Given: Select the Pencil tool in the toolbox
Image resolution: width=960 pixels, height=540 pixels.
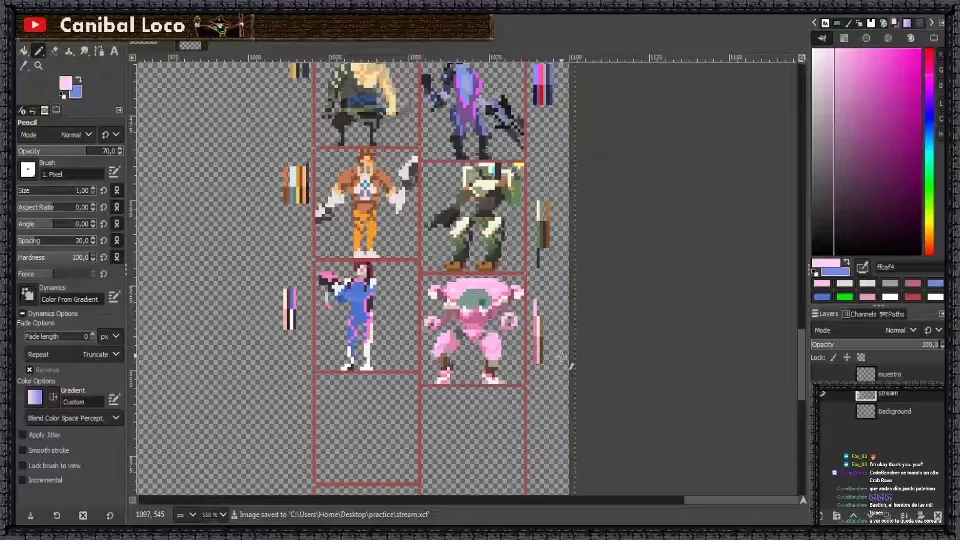Looking at the screenshot, I should (38, 51).
